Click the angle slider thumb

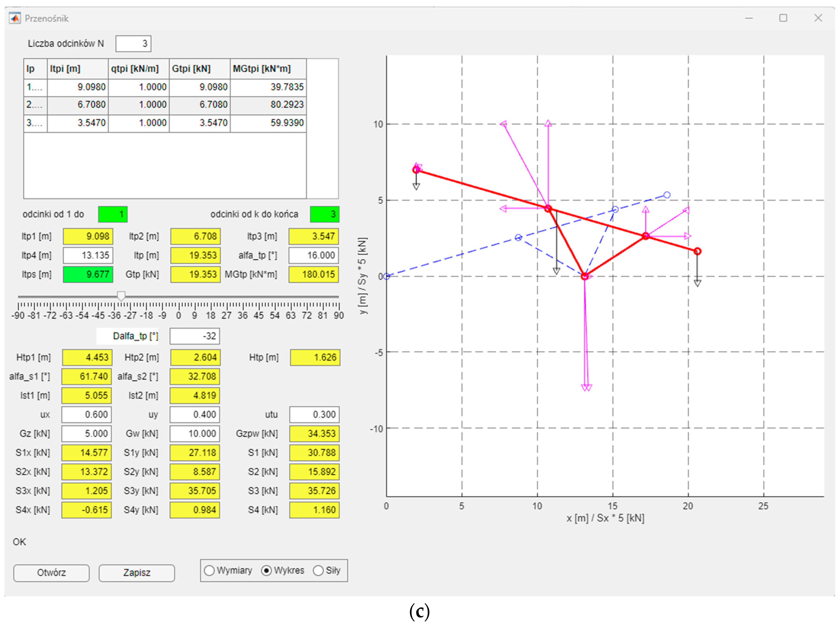[121, 296]
